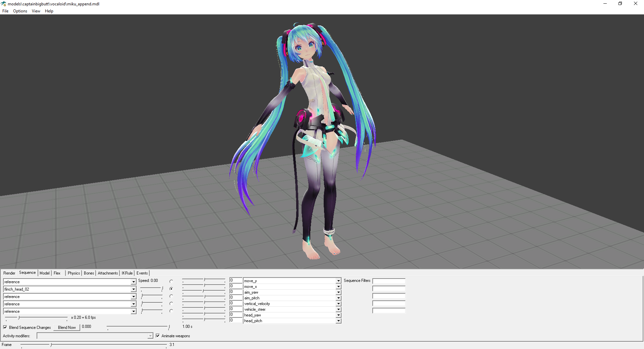Click the frame number "3.1"
The image size is (644, 349).
(x=172, y=345)
